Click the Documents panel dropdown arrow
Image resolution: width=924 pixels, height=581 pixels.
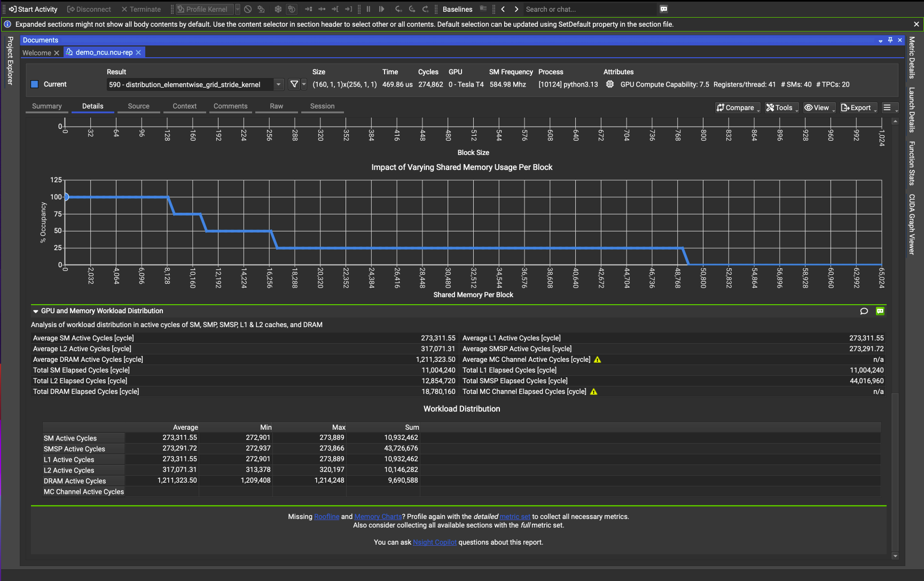pyautogui.click(x=880, y=41)
